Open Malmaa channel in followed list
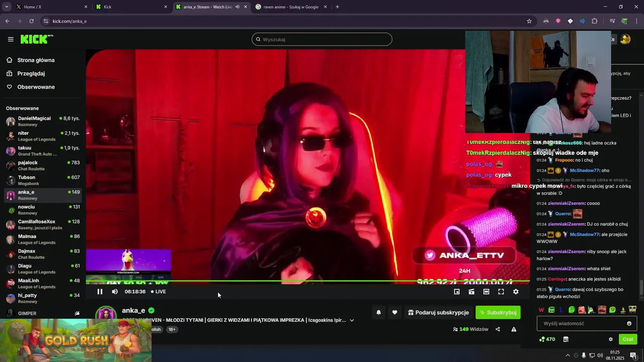The width and height of the screenshot is (644, 362). pyautogui.click(x=43, y=239)
